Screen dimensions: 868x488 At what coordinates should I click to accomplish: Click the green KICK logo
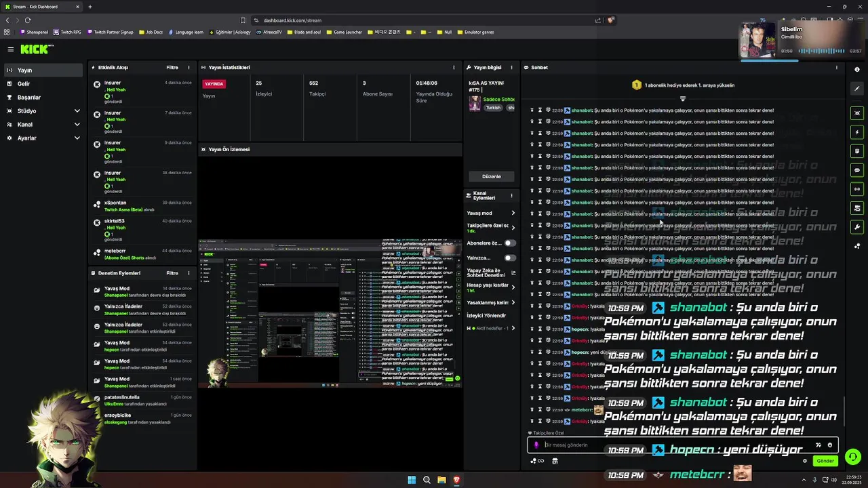point(35,49)
